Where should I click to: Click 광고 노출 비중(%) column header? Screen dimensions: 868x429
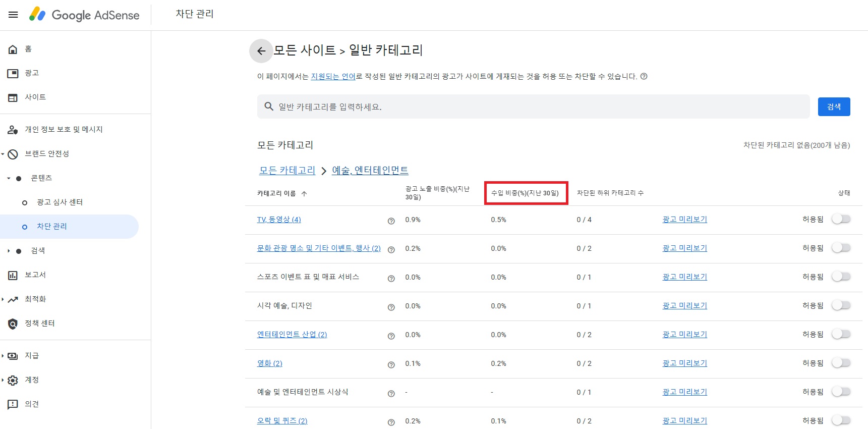pyautogui.click(x=438, y=193)
